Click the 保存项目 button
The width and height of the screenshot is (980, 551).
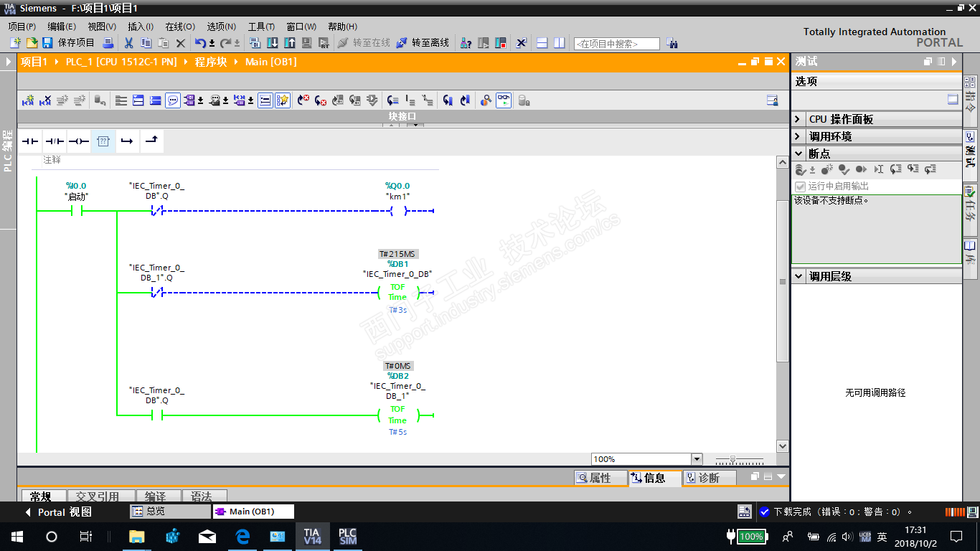69,43
